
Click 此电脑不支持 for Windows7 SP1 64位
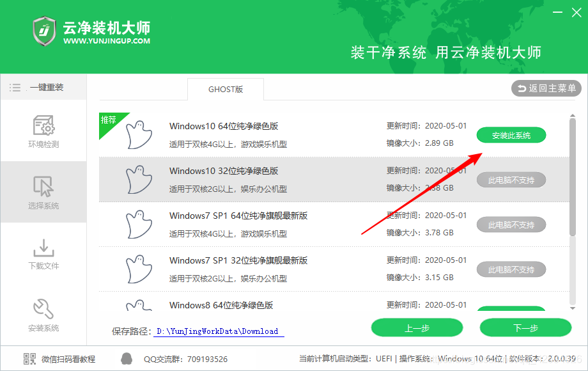pos(511,225)
